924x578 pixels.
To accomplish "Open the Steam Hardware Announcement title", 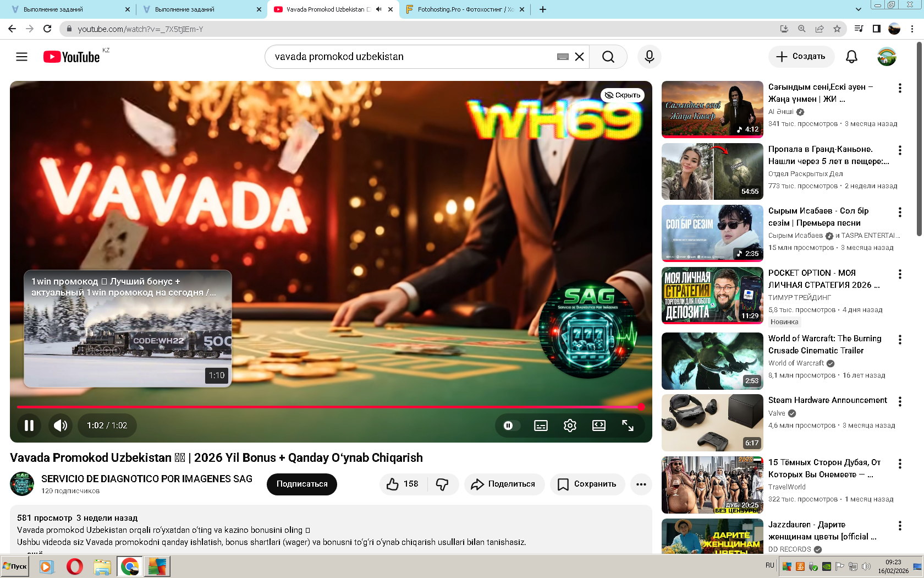I will pyautogui.click(x=828, y=400).
